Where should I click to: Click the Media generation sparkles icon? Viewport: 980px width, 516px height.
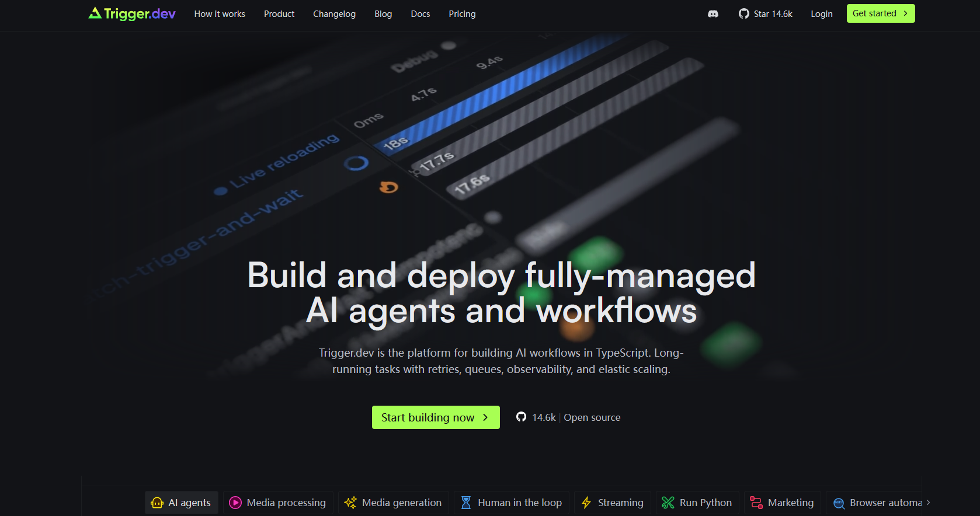click(350, 503)
